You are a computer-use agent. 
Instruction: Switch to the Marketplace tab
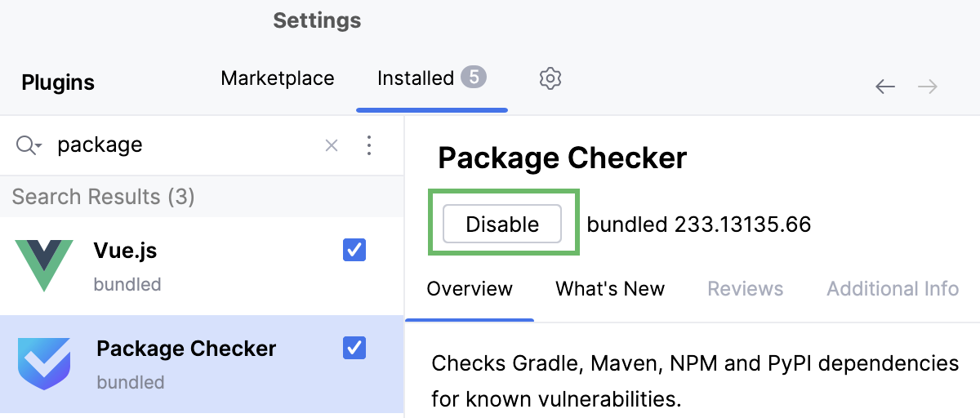[x=278, y=78]
